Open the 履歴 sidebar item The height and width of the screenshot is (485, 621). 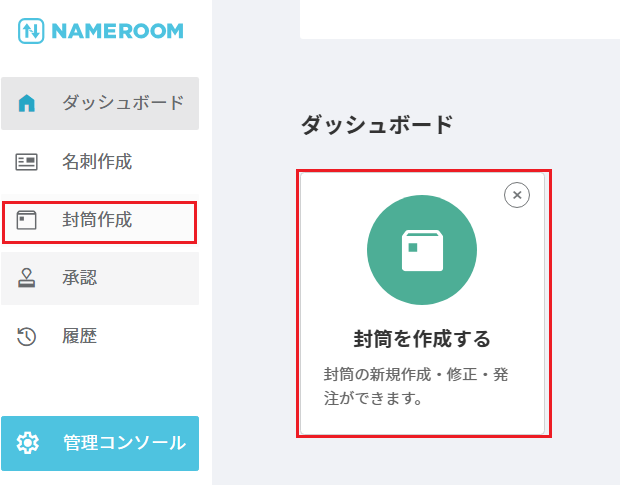point(80,337)
